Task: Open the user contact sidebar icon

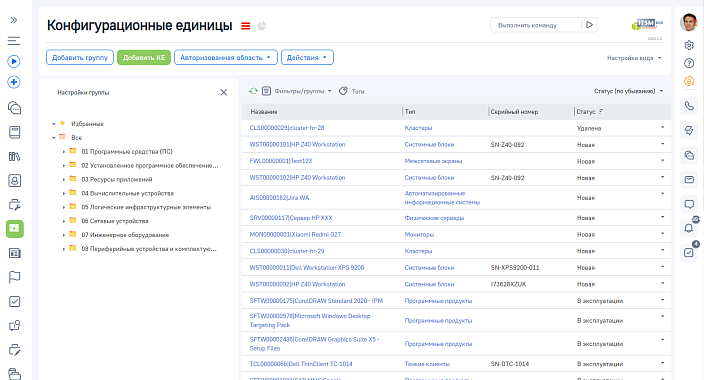Action: coord(14,181)
